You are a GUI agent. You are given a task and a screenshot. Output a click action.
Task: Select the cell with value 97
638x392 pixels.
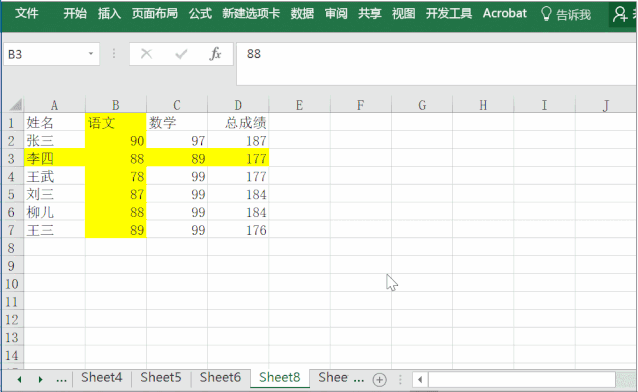(x=177, y=140)
